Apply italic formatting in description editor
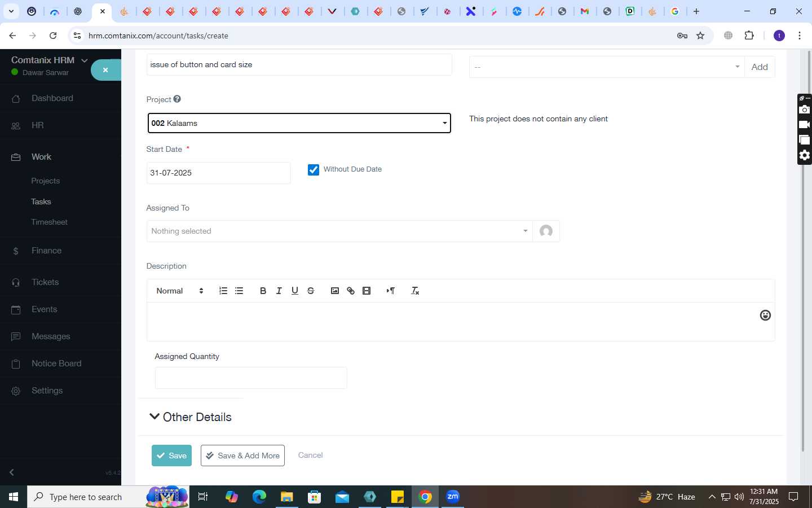812x508 pixels. [x=279, y=291]
